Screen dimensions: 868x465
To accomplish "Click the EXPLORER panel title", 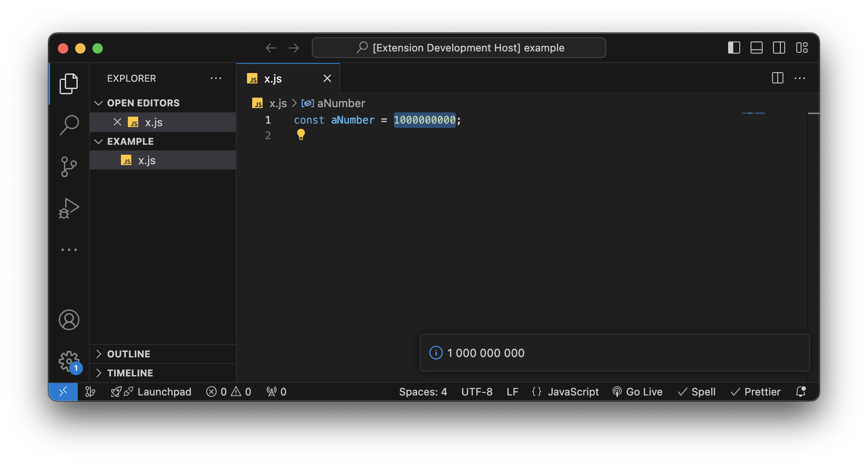I will [131, 78].
